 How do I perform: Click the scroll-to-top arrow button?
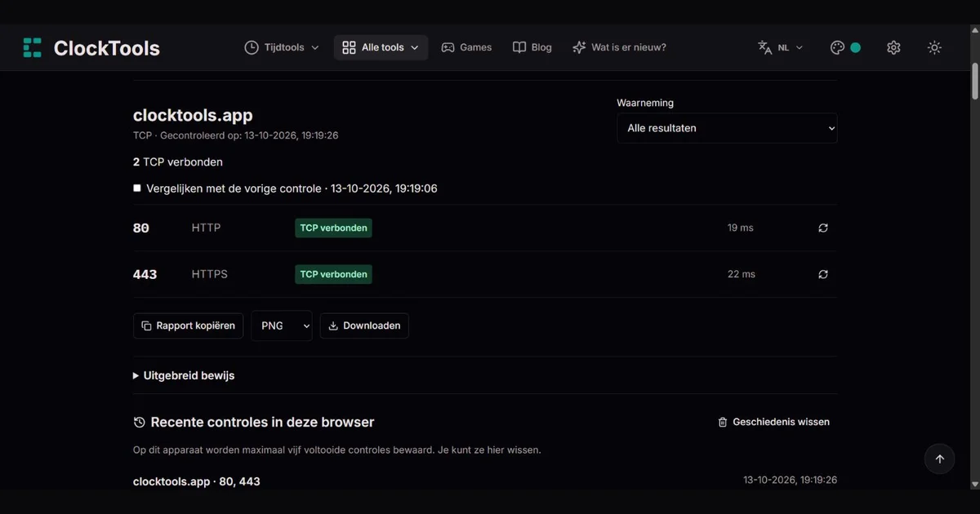(x=939, y=459)
